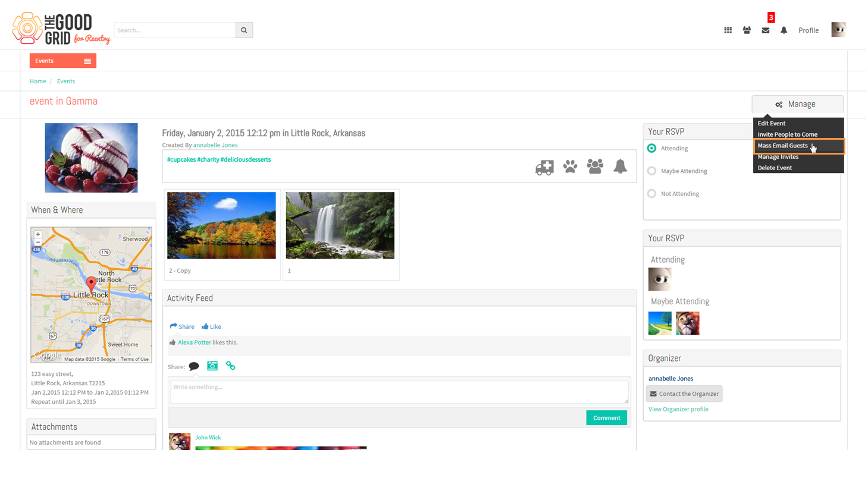The width and height of the screenshot is (868, 478).
Task: Click the lion guest avatar under Maybe Attending
Action: point(688,323)
